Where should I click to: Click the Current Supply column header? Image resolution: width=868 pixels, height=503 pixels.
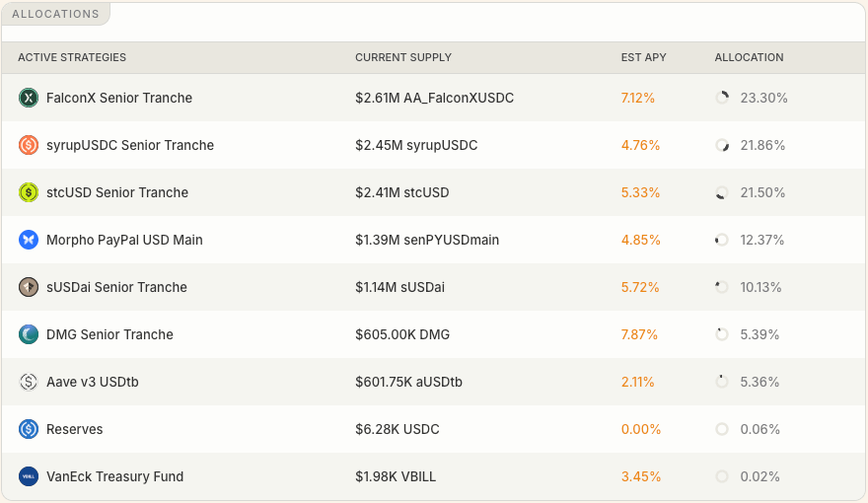(403, 57)
